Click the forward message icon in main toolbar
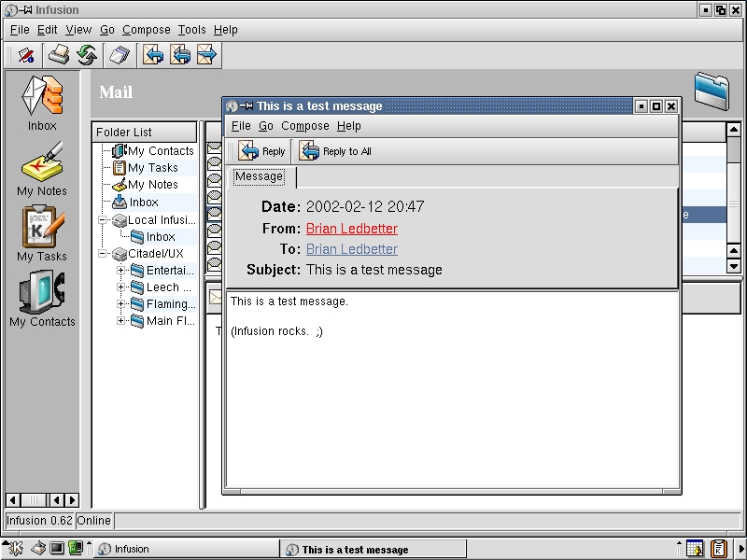The width and height of the screenshot is (747, 560). 206,55
